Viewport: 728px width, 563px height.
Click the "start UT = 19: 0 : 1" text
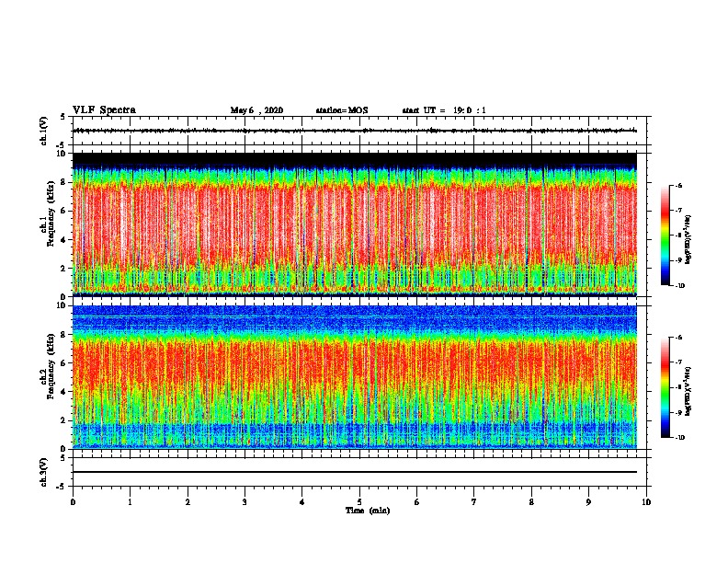(444, 110)
